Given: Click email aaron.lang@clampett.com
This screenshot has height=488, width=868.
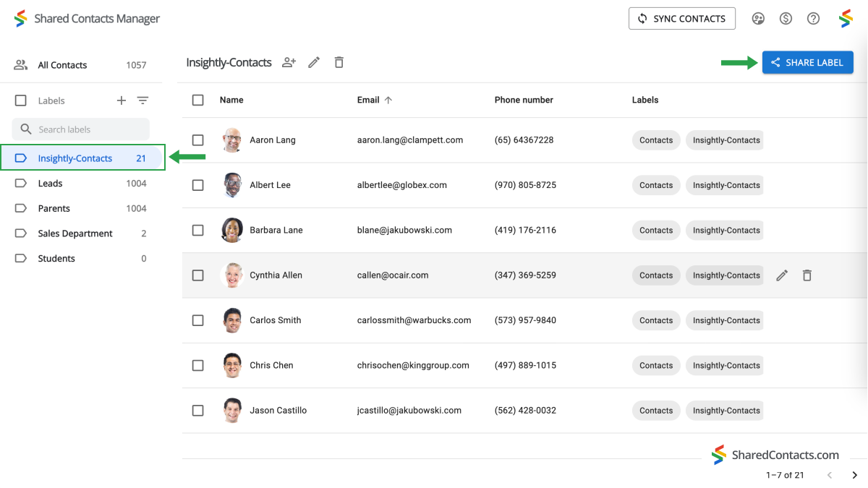Looking at the screenshot, I should 410,140.
